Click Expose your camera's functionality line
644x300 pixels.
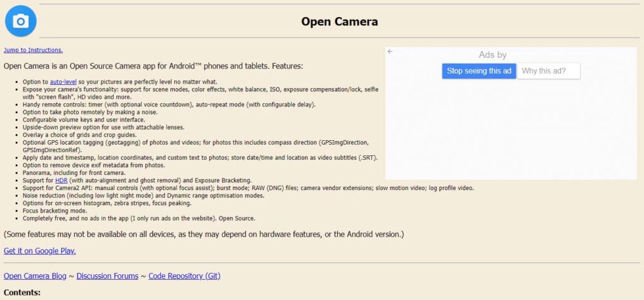click(x=201, y=93)
